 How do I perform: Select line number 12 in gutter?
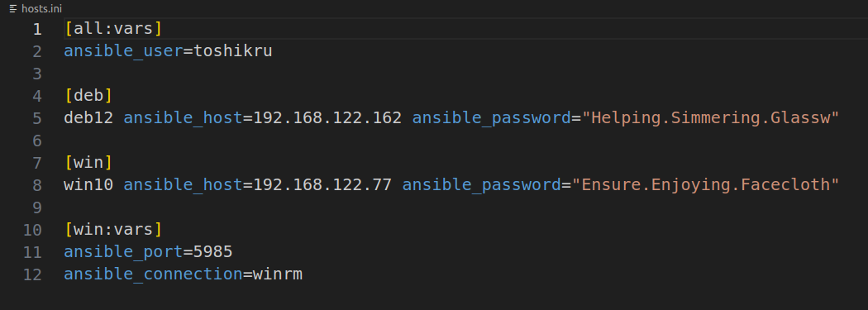pyautogui.click(x=32, y=274)
